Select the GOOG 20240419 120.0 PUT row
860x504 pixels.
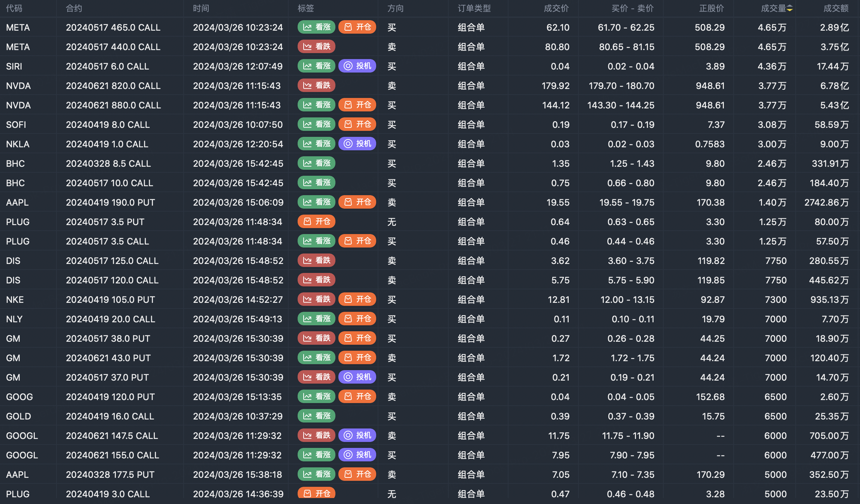(110, 397)
